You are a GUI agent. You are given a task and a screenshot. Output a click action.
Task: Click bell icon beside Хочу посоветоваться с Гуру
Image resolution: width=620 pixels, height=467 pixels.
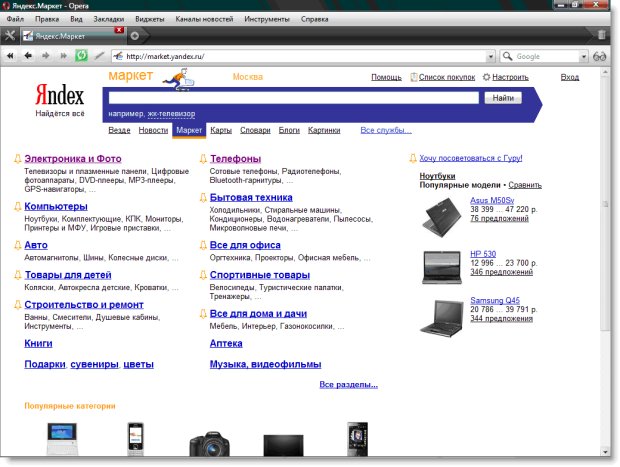413,159
